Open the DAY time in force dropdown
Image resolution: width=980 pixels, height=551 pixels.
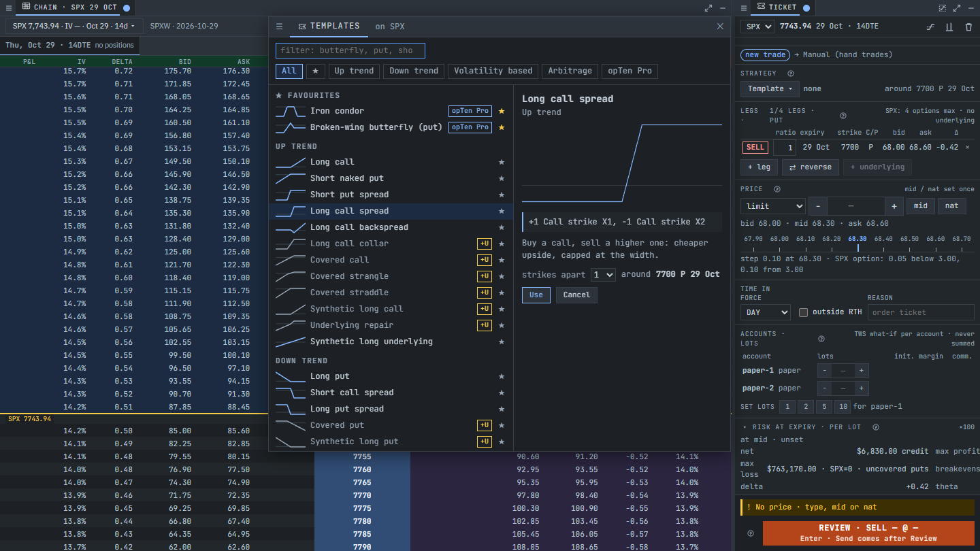click(766, 312)
